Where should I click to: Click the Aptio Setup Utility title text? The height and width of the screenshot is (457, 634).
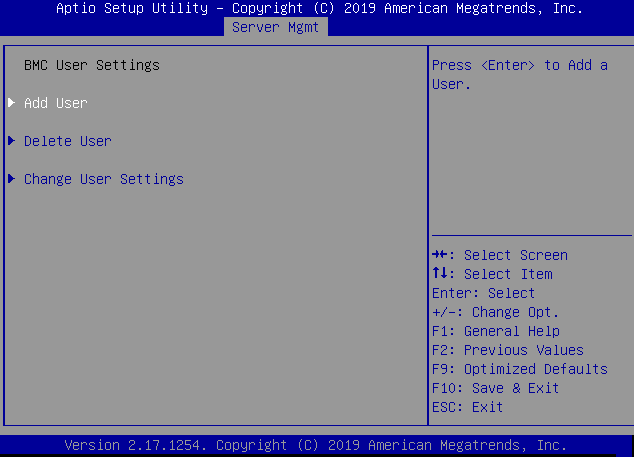pyautogui.click(x=319, y=8)
